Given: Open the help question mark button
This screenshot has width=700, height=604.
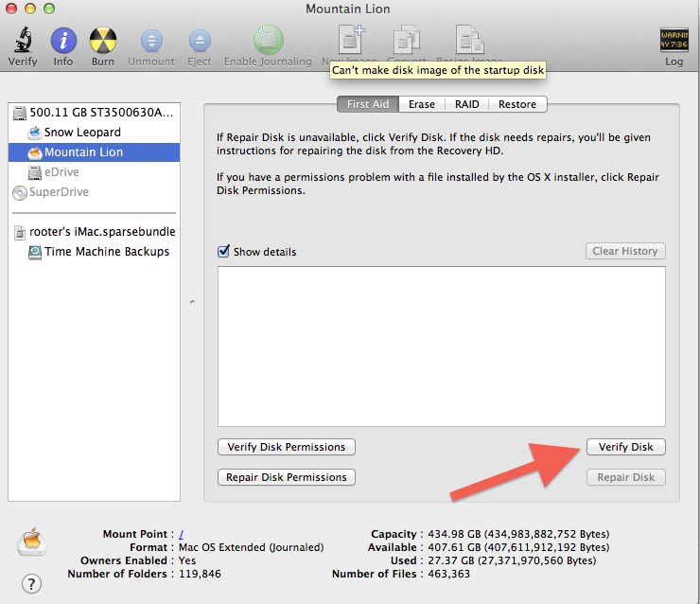Looking at the screenshot, I should [31, 584].
